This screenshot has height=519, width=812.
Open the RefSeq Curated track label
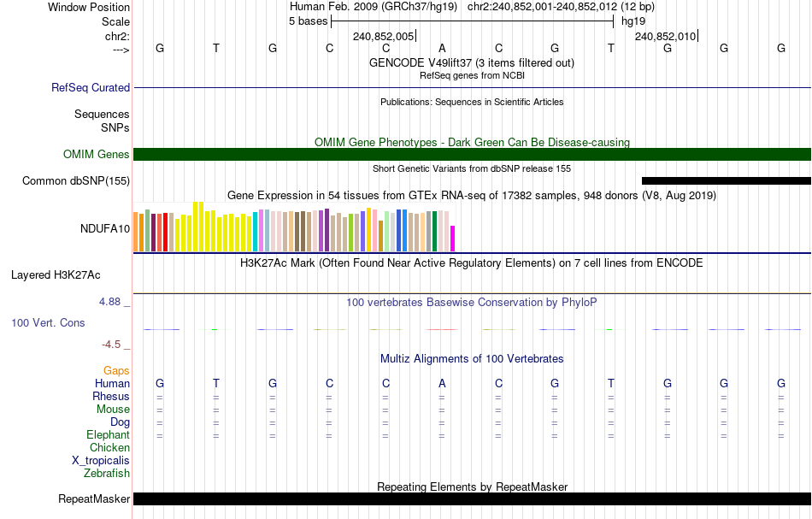(91, 87)
